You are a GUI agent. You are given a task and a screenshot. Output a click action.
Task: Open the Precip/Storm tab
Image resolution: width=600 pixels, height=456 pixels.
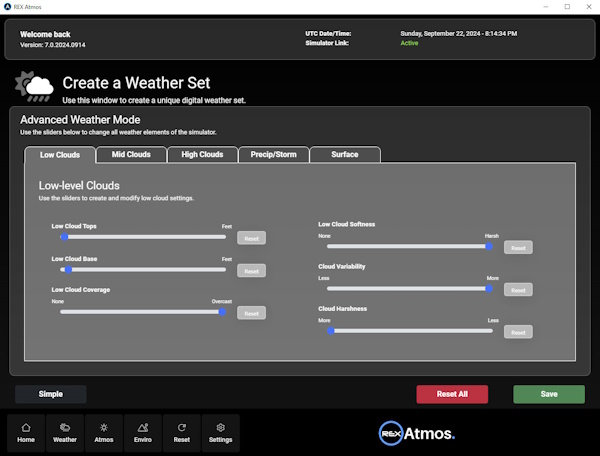[274, 155]
